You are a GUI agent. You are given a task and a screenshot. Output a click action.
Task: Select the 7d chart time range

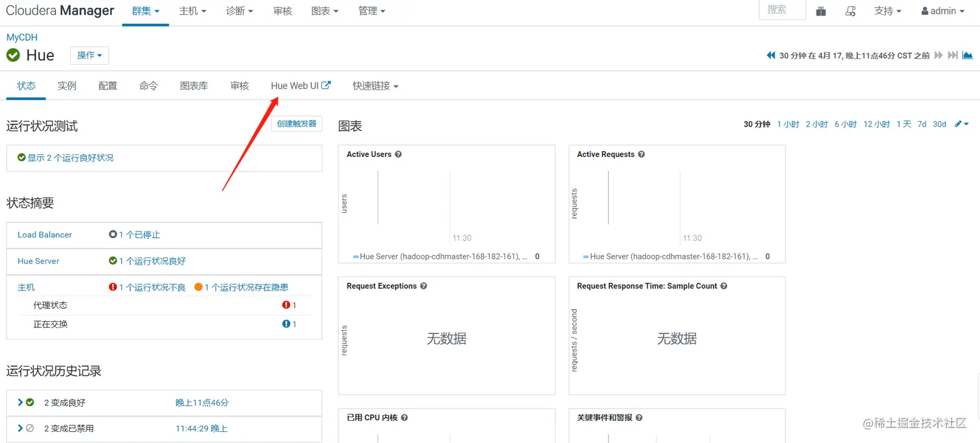click(x=922, y=124)
